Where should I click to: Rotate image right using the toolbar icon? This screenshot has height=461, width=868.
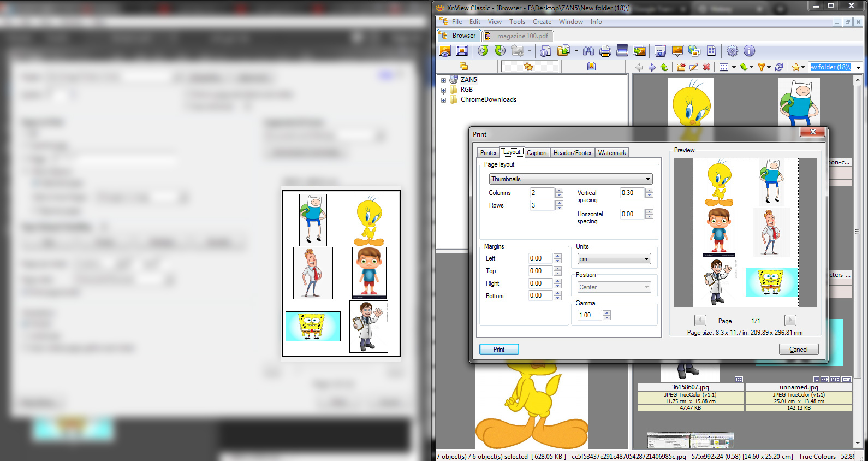pos(500,51)
